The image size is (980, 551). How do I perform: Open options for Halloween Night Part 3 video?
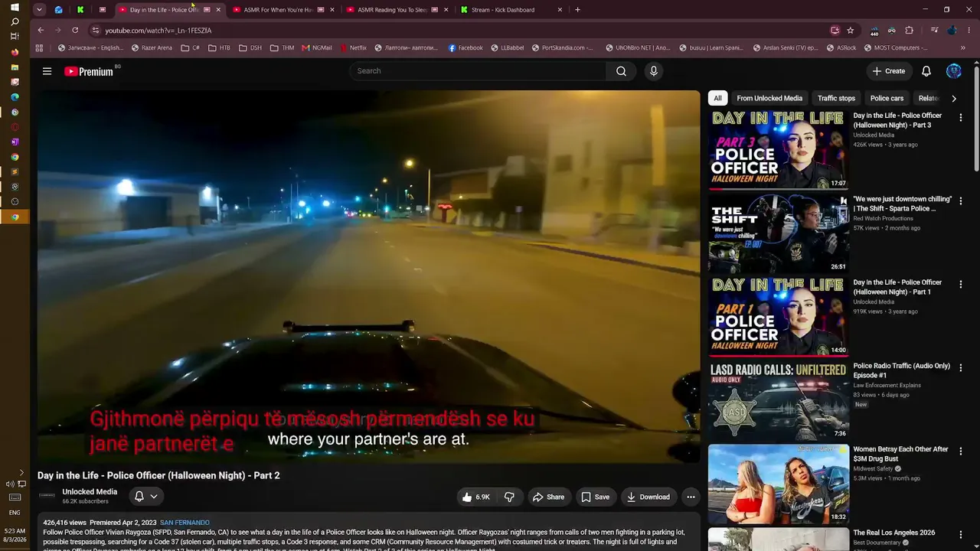pyautogui.click(x=961, y=118)
